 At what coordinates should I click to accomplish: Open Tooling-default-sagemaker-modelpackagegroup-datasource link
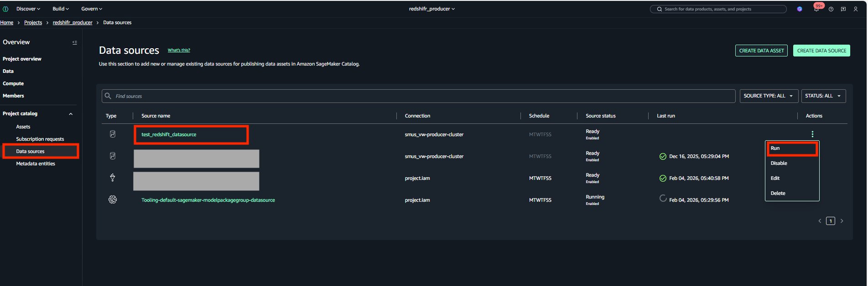(208, 200)
